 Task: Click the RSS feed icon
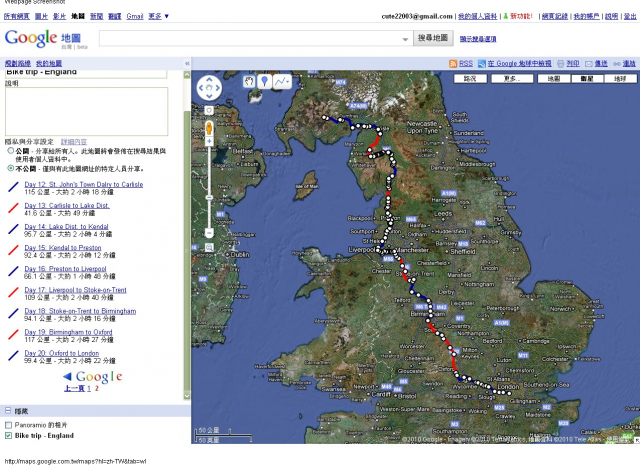tap(453, 64)
